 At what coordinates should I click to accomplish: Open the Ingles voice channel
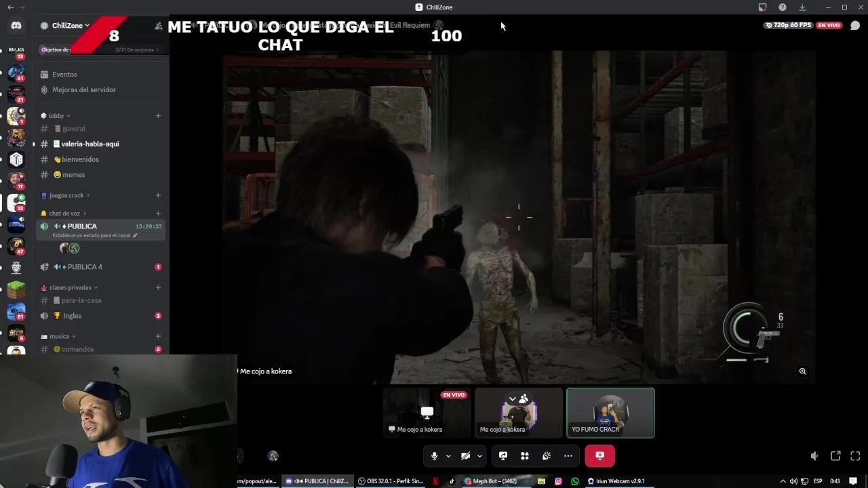pos(72,316)
